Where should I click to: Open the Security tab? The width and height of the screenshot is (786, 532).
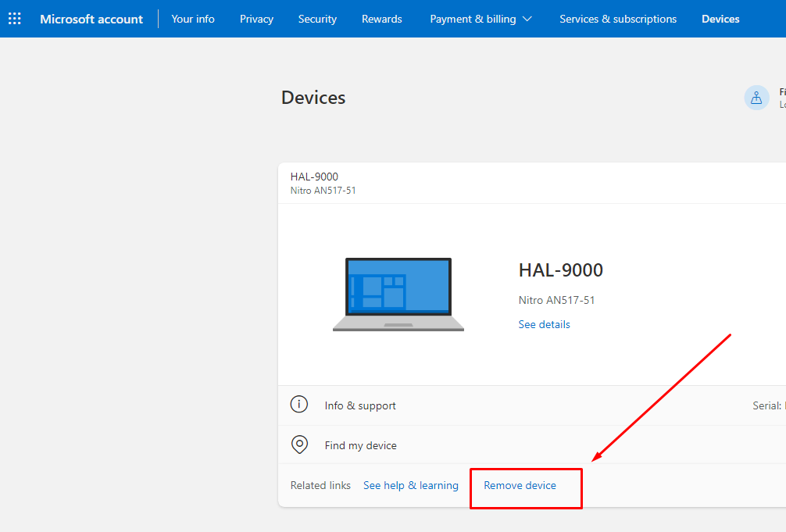(317, 19)
